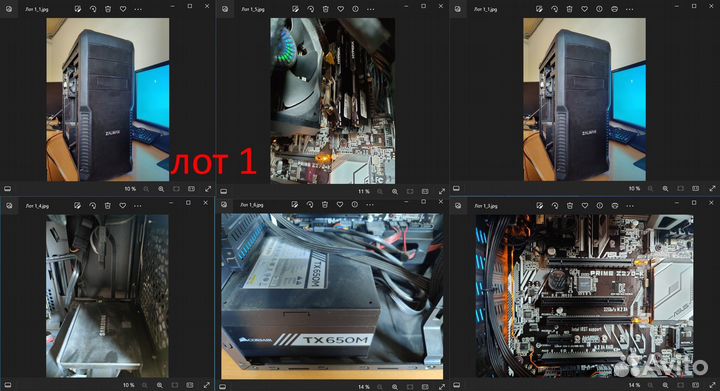Click the zoom percentage in Лот 1_6.jpg window
Image resolution: width=720 pixels, height=391 pixels.
click(x=364, y=387)
